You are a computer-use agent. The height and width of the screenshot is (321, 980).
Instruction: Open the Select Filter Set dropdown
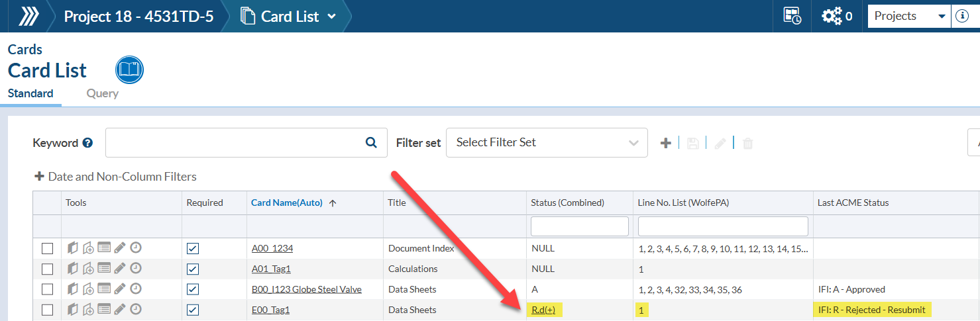point(547,143)
